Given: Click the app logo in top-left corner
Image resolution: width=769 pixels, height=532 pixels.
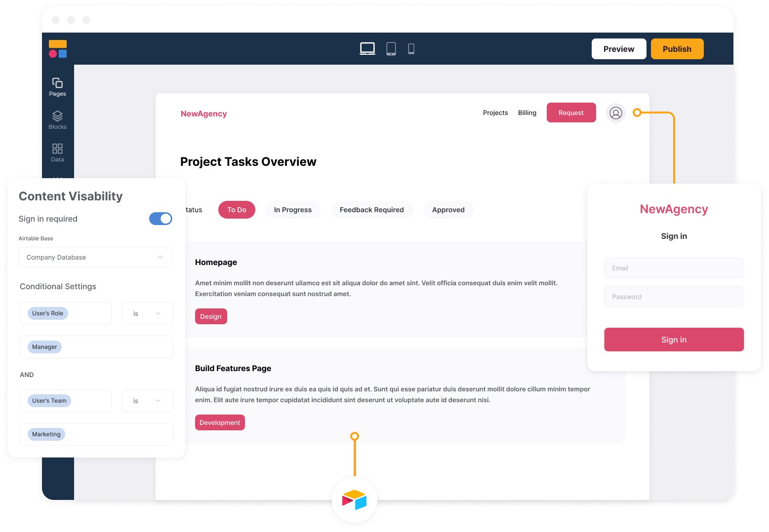Looking at the screenshot, I should tap(58, 49).
